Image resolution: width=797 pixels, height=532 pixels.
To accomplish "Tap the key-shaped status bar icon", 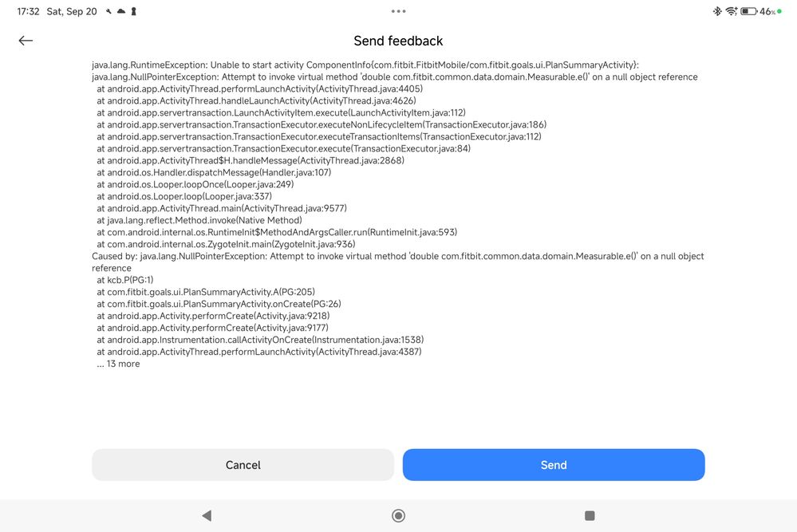I will tap(132, 11).
